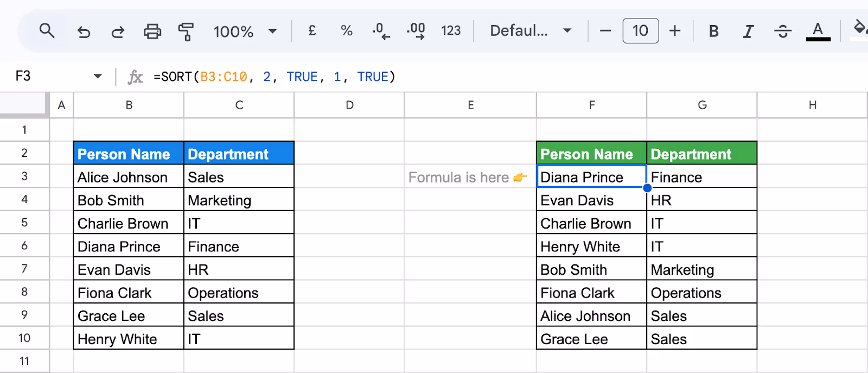This screenshot has height=373, width=868.
Task: Click green 'Person Name' header cell in column F
Action: (x=592, y=154)
